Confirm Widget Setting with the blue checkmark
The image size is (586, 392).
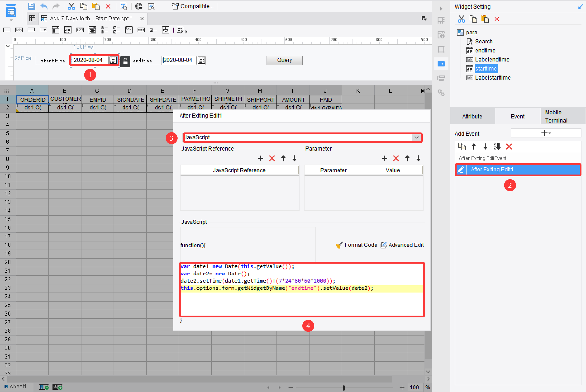point(581,6)
